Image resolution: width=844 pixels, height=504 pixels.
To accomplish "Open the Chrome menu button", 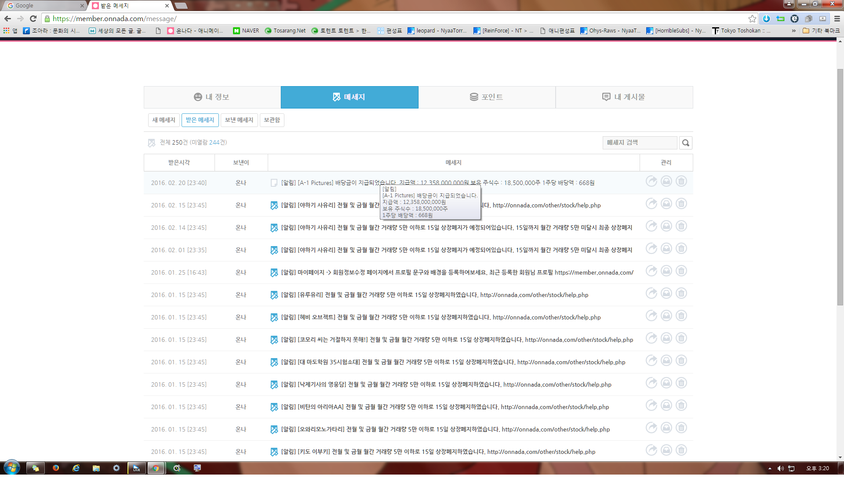I will [837, 18].
